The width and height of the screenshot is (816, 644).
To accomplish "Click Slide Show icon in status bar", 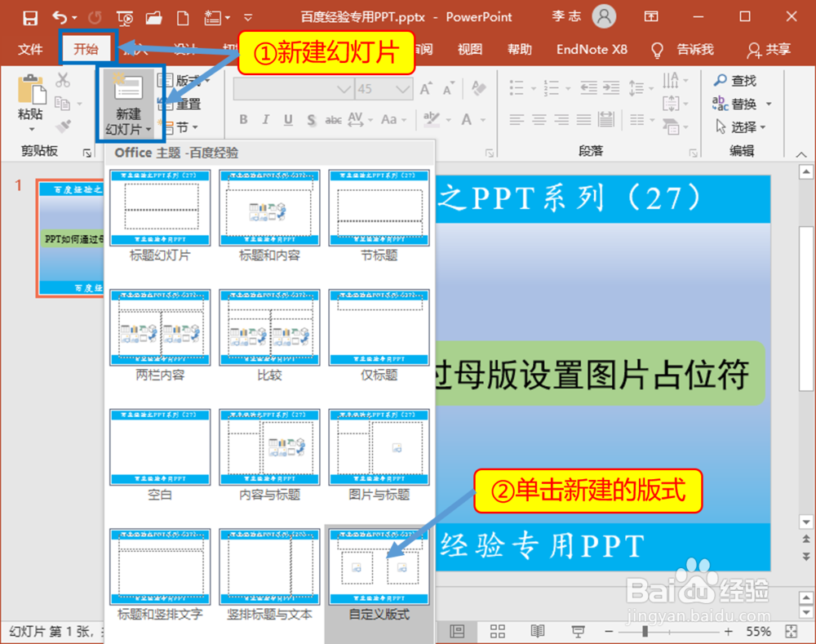I will point(578,632).
